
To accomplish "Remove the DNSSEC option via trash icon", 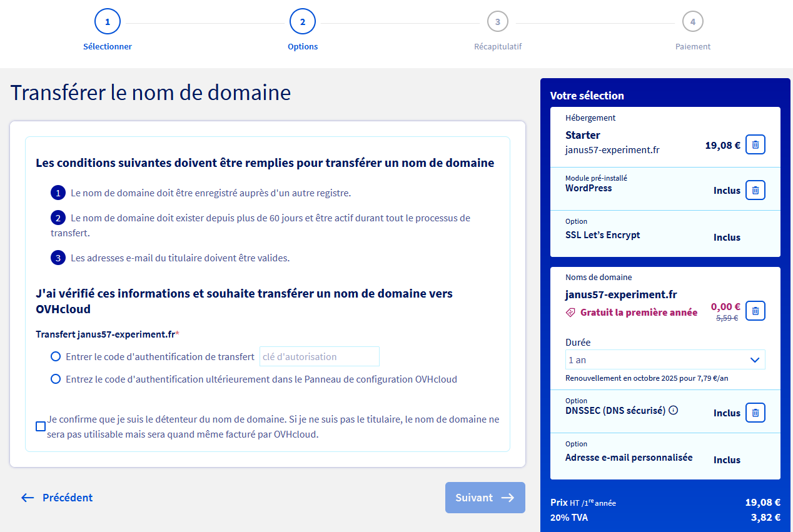I will [x=755, y=413].
